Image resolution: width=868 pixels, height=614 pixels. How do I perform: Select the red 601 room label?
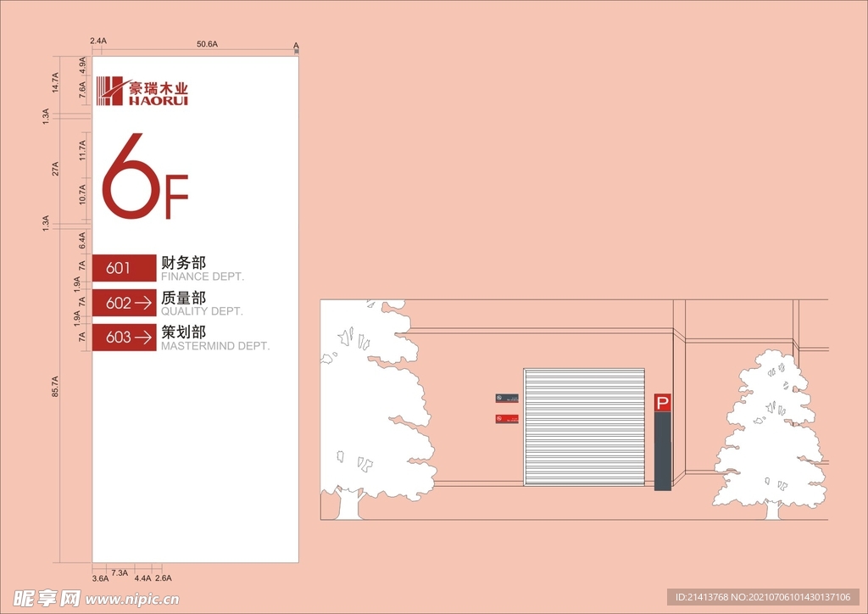point(124,268)
